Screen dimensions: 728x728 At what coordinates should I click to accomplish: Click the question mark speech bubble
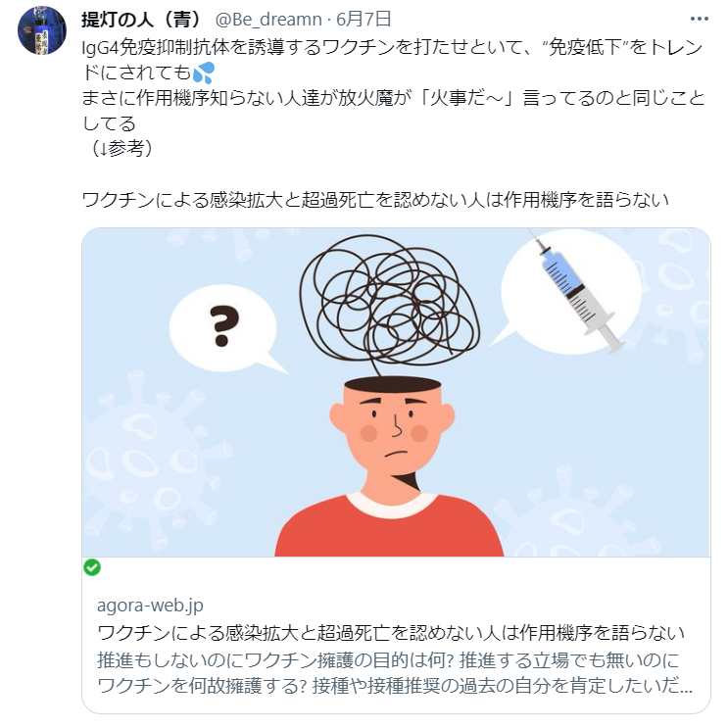(226, 329)
